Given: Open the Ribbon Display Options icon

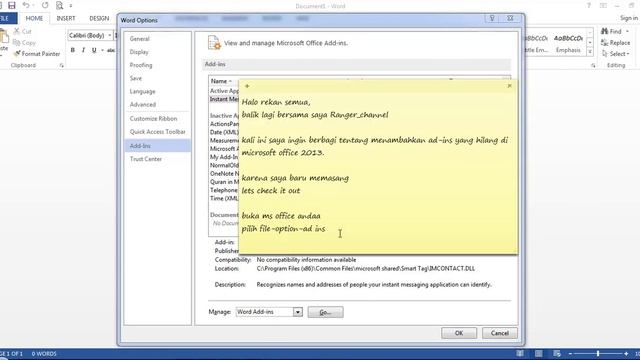Looking at the screenshot, I should [x=603, y=6].
